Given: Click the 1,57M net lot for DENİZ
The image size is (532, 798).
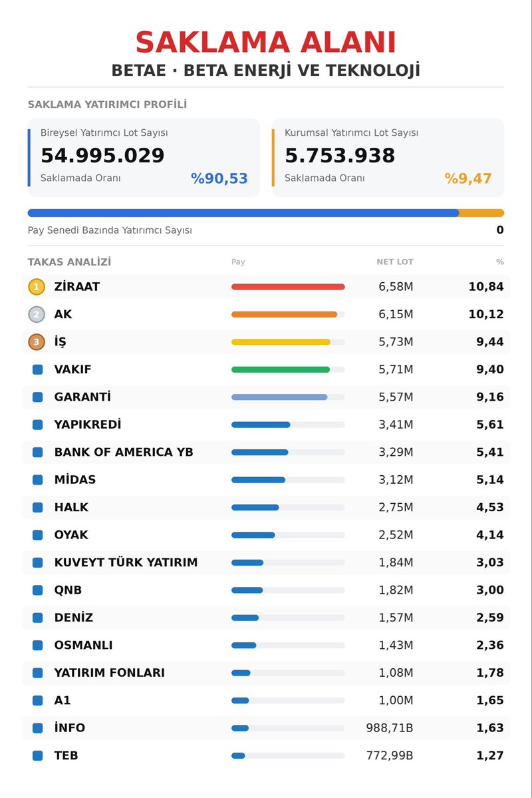Looking at the screenshot, I should [x=396, y=618].
